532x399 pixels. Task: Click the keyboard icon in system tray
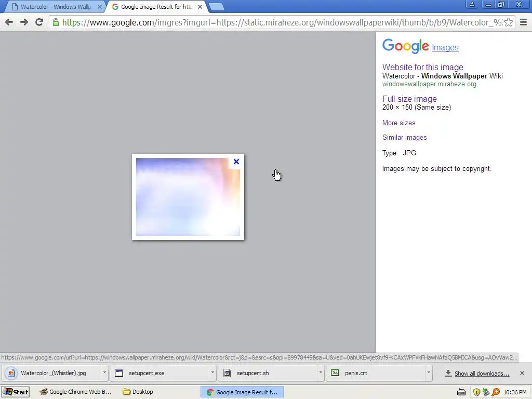[x=461, y=393]
